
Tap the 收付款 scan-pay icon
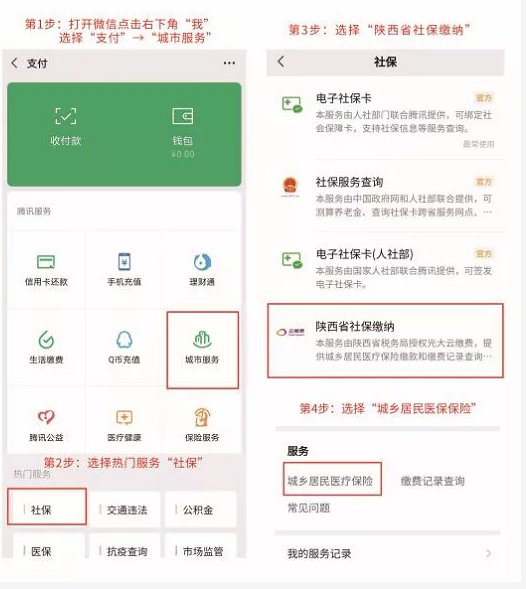(x=66, y=116)
